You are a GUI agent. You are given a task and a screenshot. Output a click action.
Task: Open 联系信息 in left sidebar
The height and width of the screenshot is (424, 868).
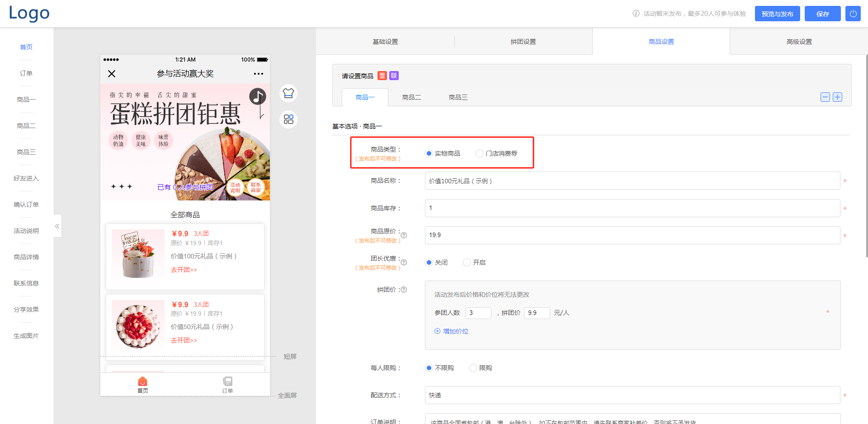pos(26,283)
